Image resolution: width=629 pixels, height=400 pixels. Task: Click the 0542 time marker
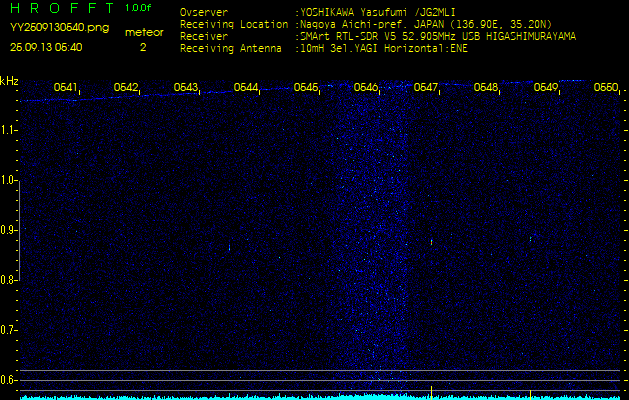(x=126, y=87)
